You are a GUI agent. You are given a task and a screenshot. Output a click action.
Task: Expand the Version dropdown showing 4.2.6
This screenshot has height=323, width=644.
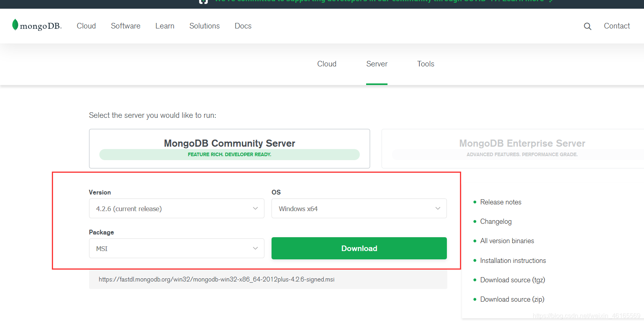[177, 208]
